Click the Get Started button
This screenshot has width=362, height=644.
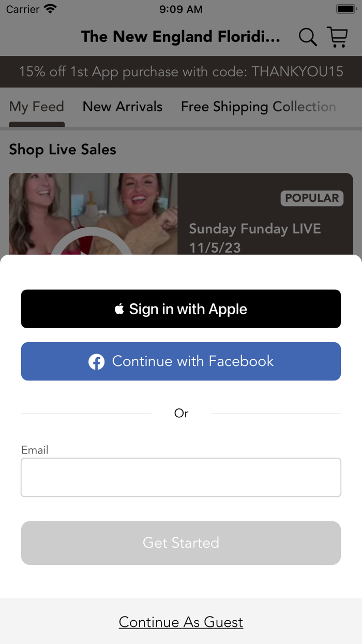click(181, 543)
